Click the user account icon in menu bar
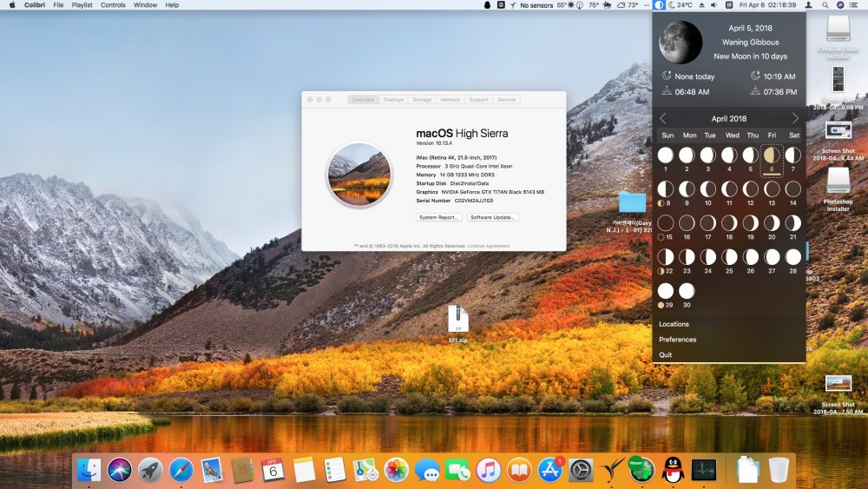Image resolution: width=868 pixels, height=489 pixels. pos(809,5)
